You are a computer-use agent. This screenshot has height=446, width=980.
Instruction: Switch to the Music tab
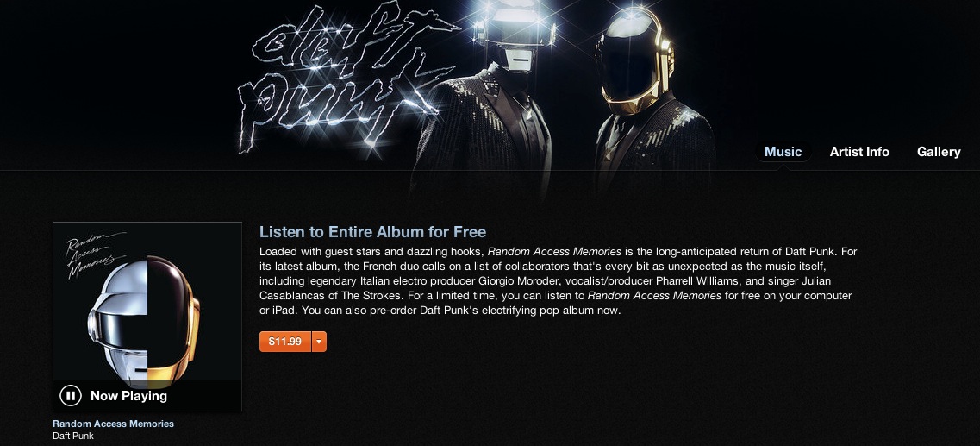[783, 151]
